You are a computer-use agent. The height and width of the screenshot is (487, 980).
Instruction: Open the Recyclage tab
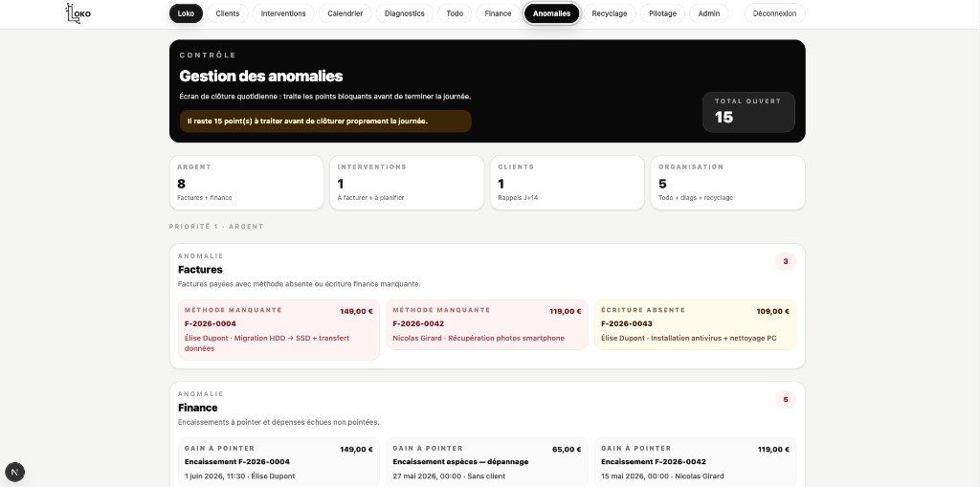point(610,13)
